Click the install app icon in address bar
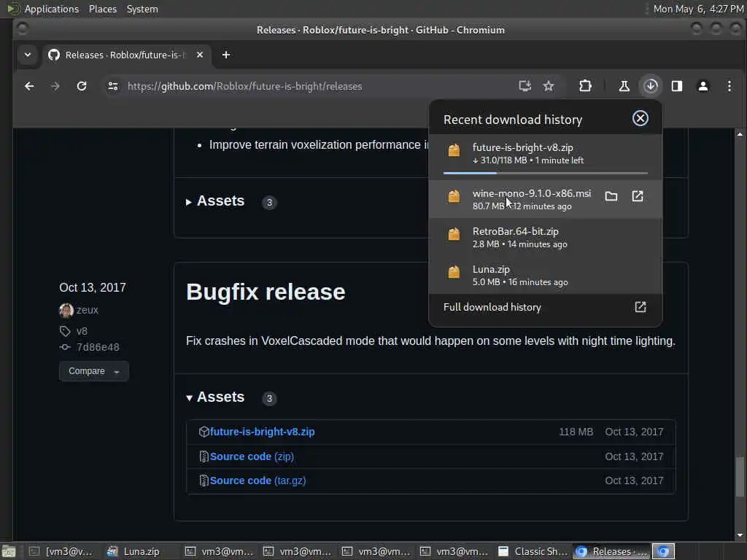This screenshot has height=560, width=747. pyautogui.click(x=525, y=86)
